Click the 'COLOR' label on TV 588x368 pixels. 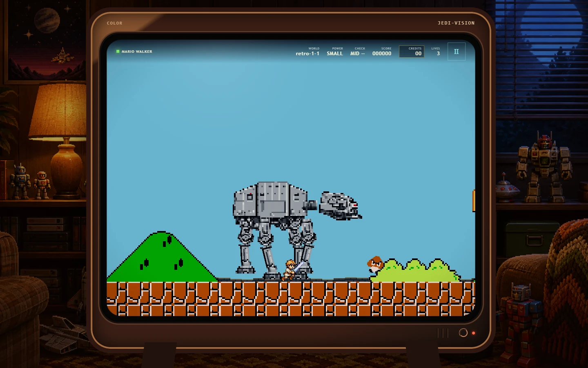point(115,23)
